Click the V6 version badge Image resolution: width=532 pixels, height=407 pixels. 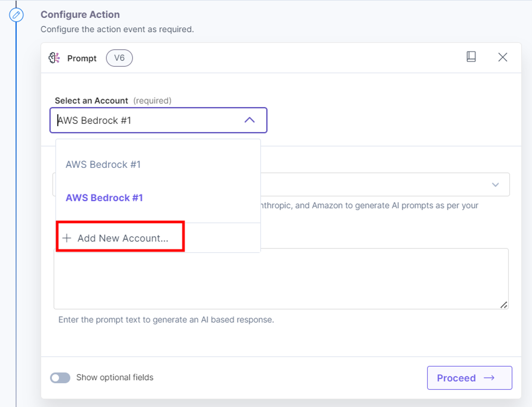(x=119, y=58)
